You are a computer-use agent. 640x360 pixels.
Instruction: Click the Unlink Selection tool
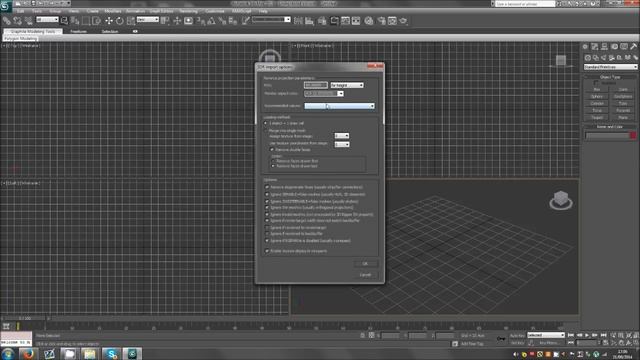(x=18, y=20)
